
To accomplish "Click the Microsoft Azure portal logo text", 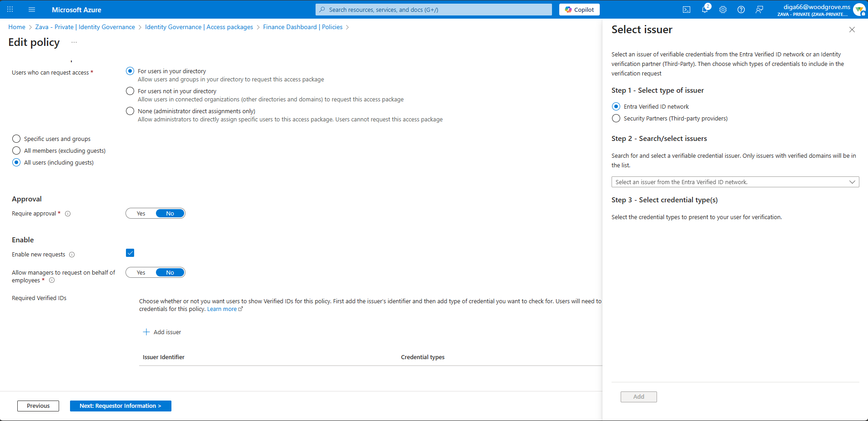I will (x=76, y=10).
